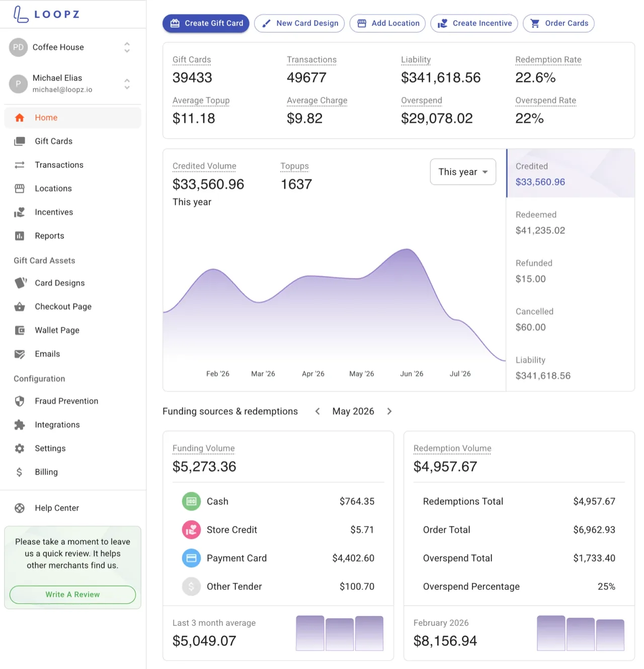Open Wallet Page icon in sidebar
Screen dimensions: 644x669
point(20,330)
